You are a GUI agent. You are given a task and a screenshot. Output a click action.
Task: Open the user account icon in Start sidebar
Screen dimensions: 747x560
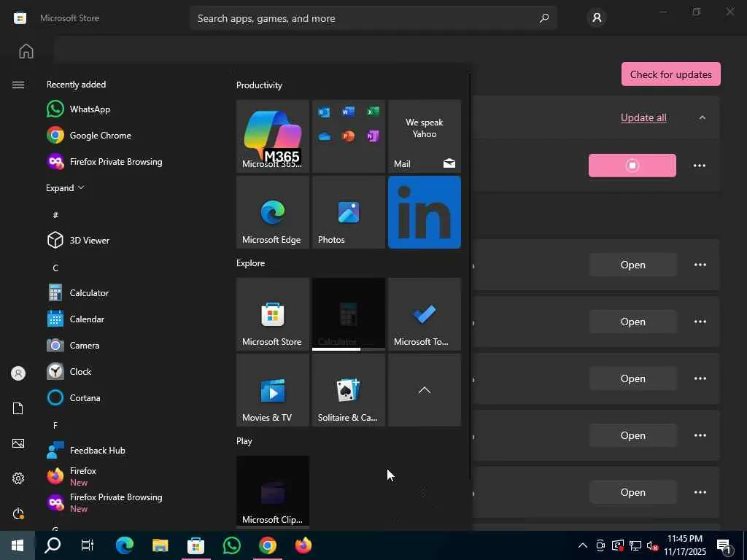point(18,373)
